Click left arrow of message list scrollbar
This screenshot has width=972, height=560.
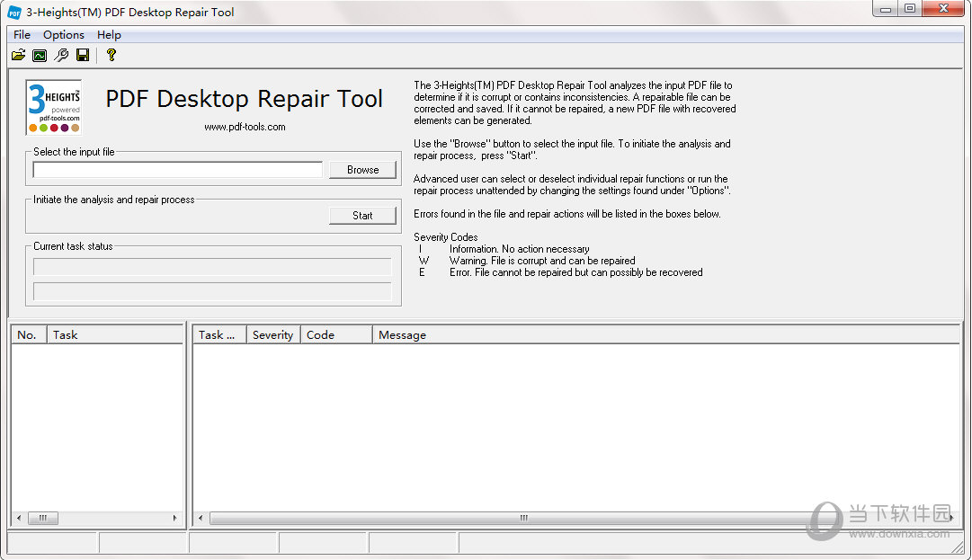(x=201, y=518)
